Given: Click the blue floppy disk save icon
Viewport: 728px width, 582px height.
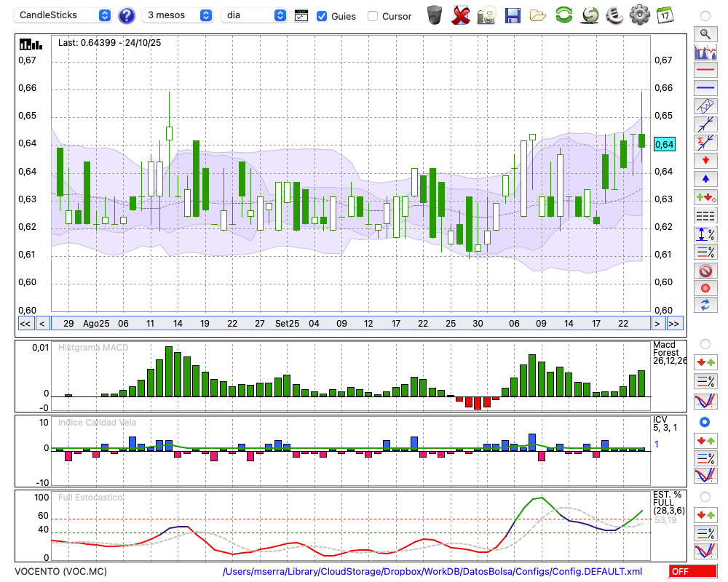Looking at the screenshot, I should point(513,15).
